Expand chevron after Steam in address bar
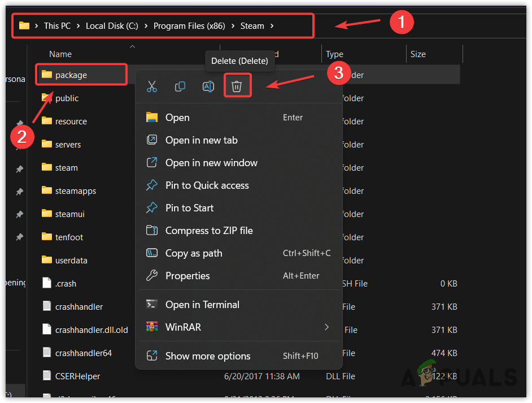The height and width of the screenshot is (403, 532). pos(272,26)
